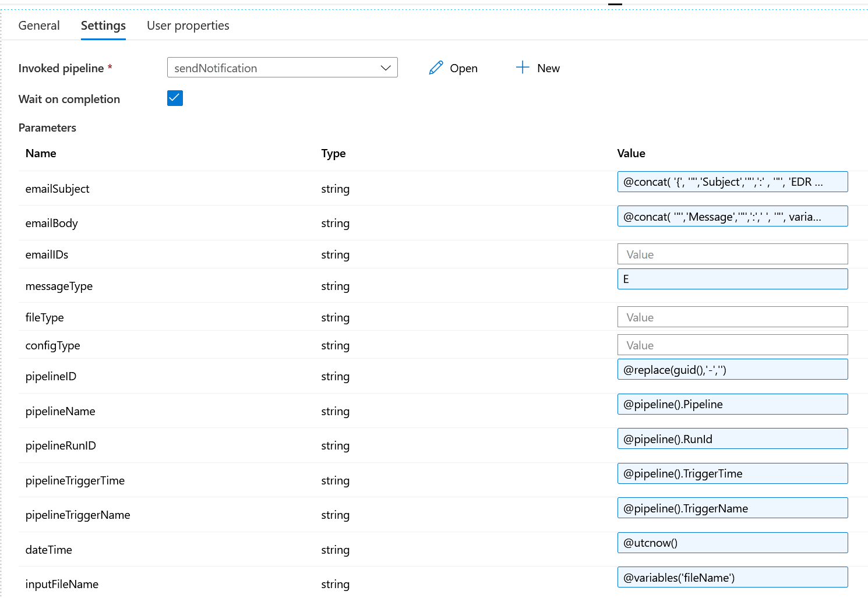
Task: Click the inputFileName value field
Action: (732, 578)
